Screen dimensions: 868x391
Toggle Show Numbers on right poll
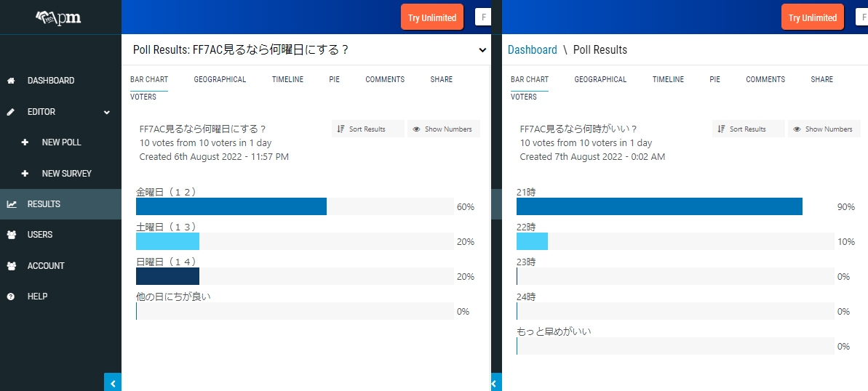[x=824, y=129]
